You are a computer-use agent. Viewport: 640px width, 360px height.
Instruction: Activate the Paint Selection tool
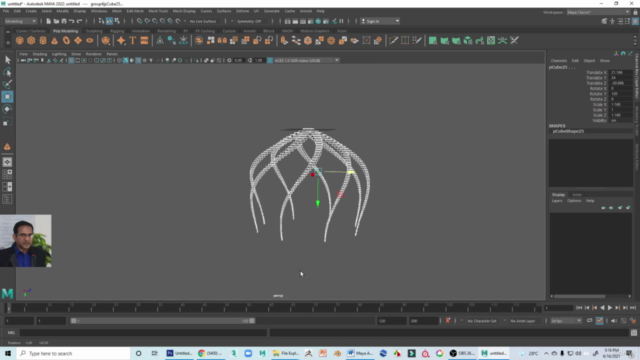click(x=7, y=84)
